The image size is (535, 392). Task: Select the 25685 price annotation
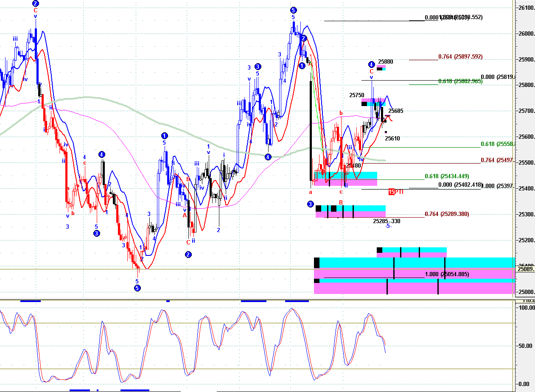pos(396,111)
